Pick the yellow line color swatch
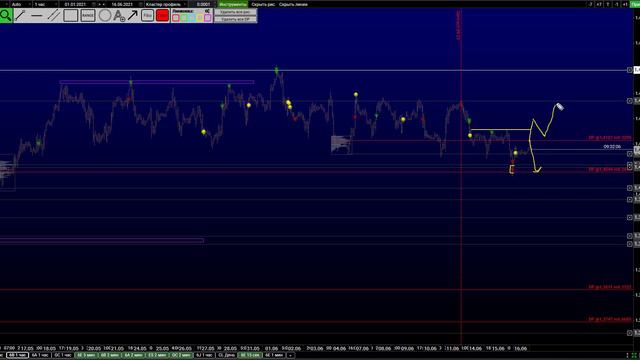 pyautogui.click(x=200, y=18)
